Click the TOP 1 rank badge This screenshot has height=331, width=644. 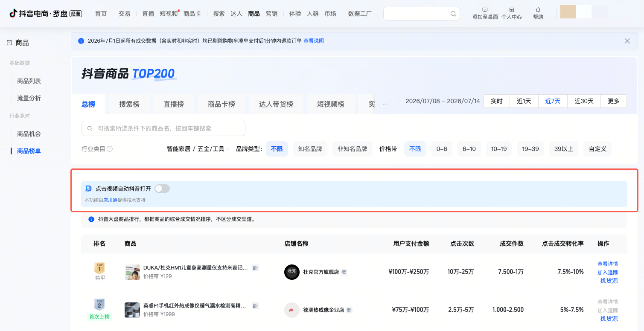(x=99, y=268)
